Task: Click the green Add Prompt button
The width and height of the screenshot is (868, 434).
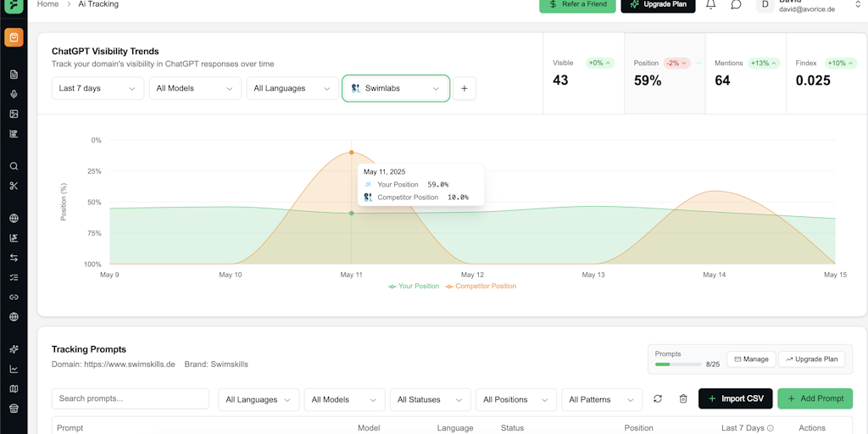Action: (x=815, y=398)
